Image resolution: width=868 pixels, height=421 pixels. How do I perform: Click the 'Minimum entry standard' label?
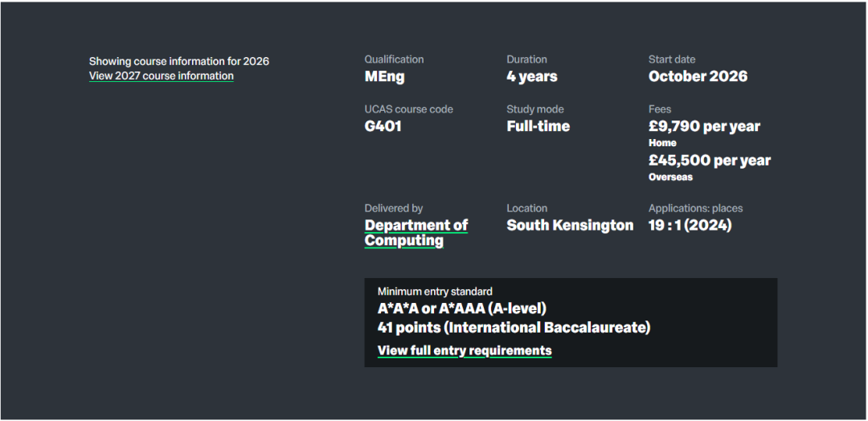(x=435, y=292)
